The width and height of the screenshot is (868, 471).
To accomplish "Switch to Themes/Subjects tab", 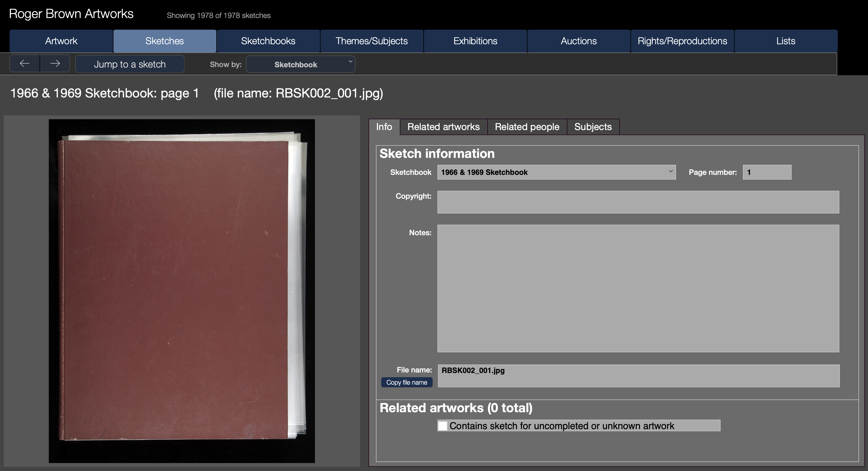I will 372,41.
